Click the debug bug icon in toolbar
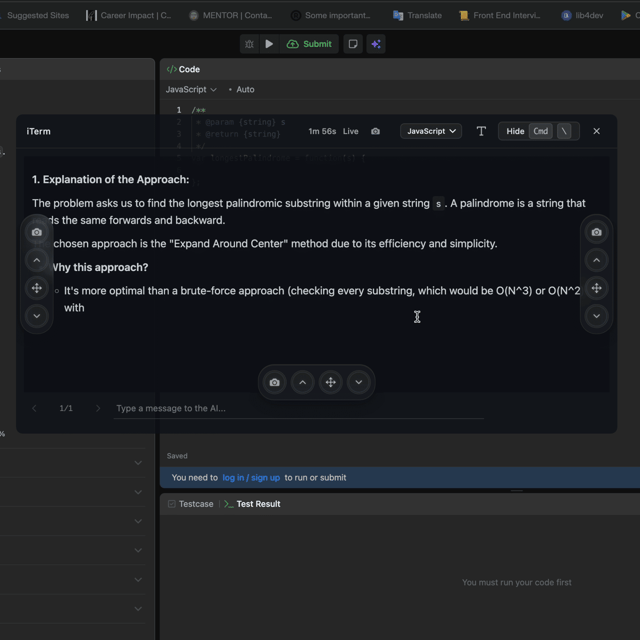Image resolution: width=640 pixels, height=640 pixels. pyautogui.click(x=249, y=44)
